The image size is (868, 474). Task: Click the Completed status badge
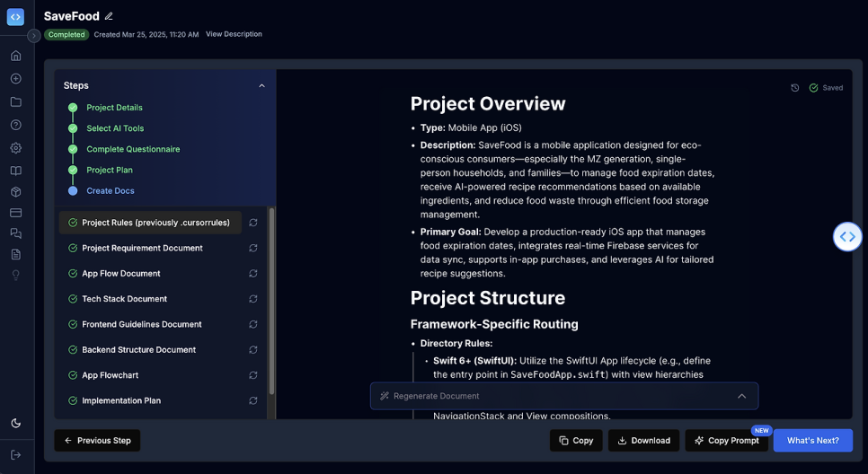[x=66, y=34]
